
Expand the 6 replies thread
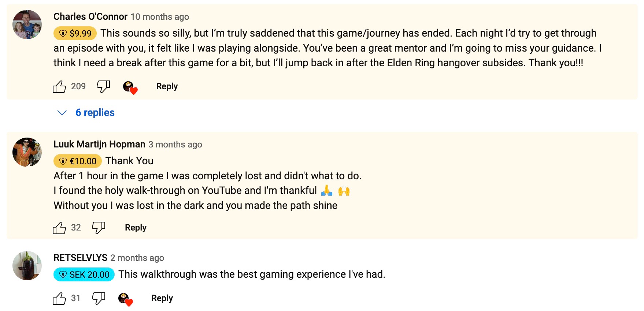95,113
